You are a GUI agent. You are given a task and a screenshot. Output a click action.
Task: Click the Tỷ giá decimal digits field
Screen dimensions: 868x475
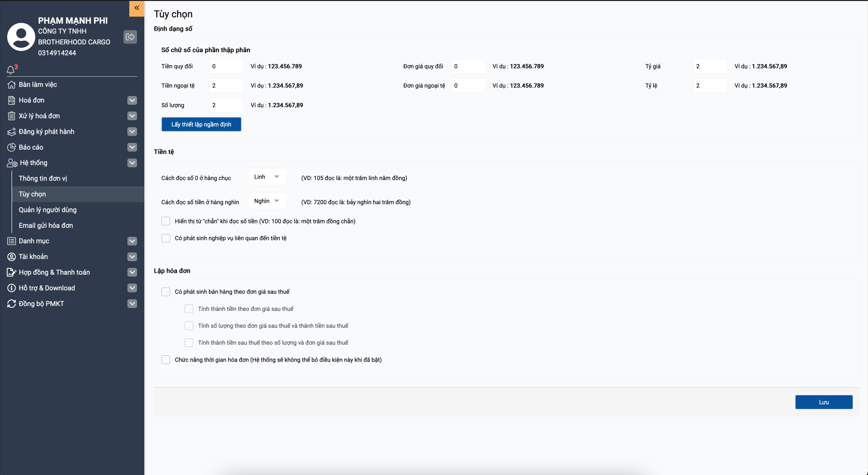pyautogui.click(x=710, y=67)
